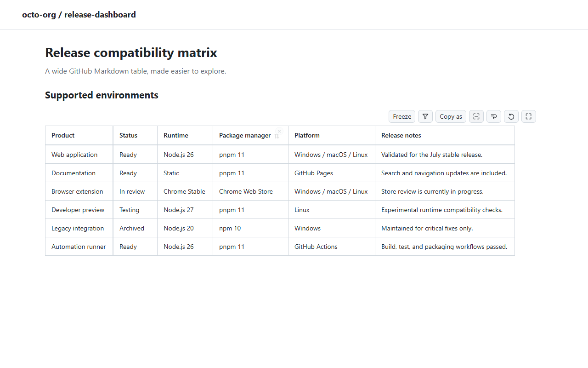Select the Automation runner cell

(79, 247)
